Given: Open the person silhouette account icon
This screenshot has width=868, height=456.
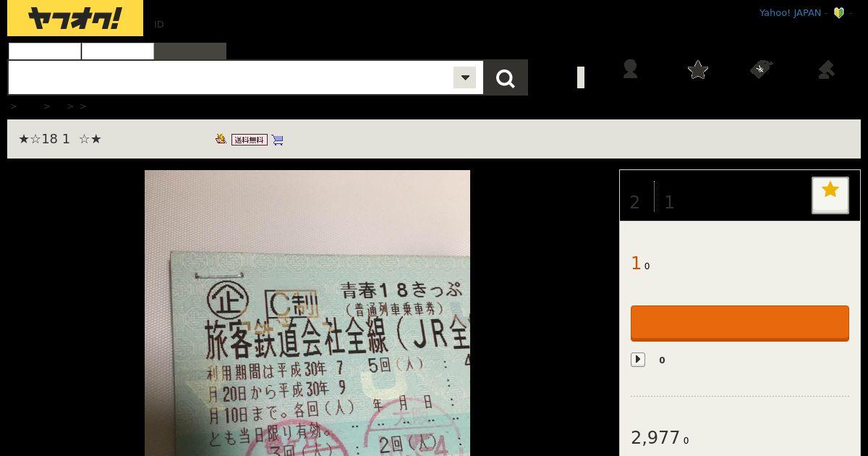Looking at the screenshot, I should [630, 69].
